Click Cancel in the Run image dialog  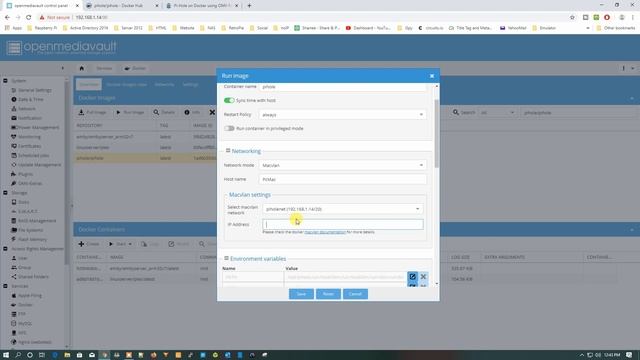click(x=355, y=294)
